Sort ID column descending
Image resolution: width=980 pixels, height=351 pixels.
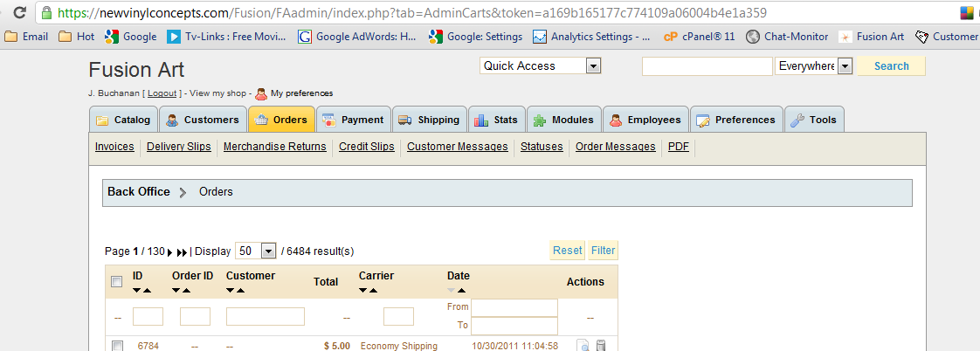pos(137,291)
